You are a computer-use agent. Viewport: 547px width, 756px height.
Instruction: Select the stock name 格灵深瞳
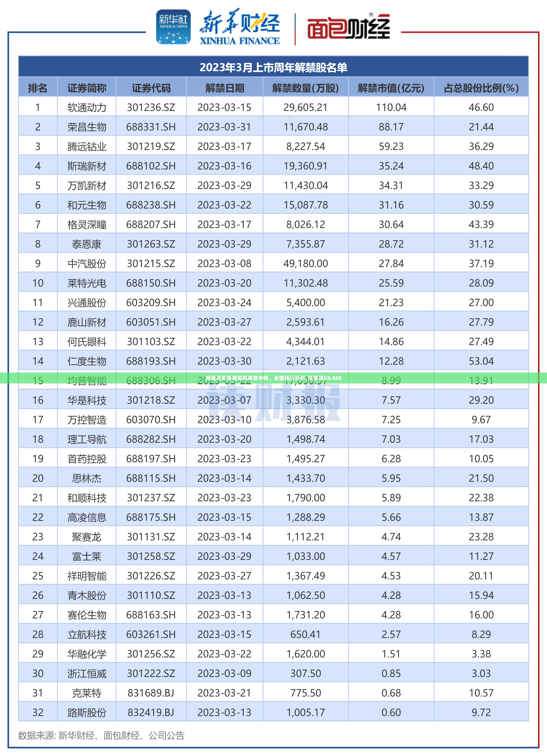pos(87,225)
